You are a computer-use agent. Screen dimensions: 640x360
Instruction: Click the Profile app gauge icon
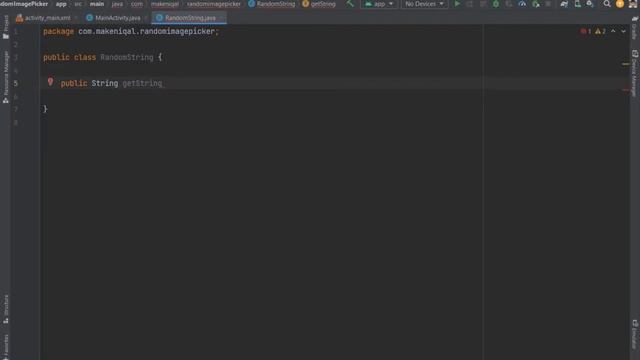click(x=522, y=4)
